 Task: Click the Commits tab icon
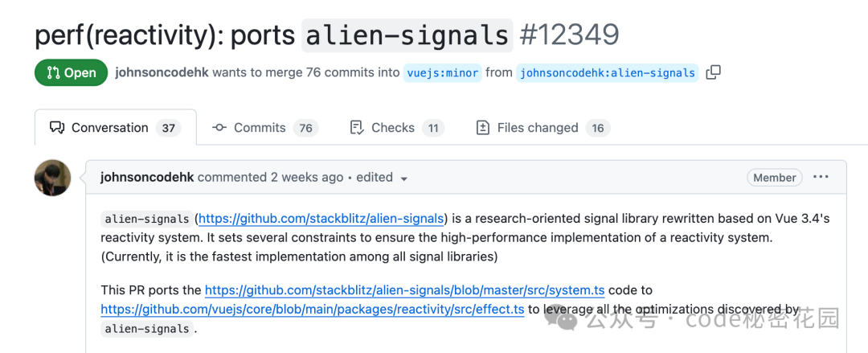[219, 128]
